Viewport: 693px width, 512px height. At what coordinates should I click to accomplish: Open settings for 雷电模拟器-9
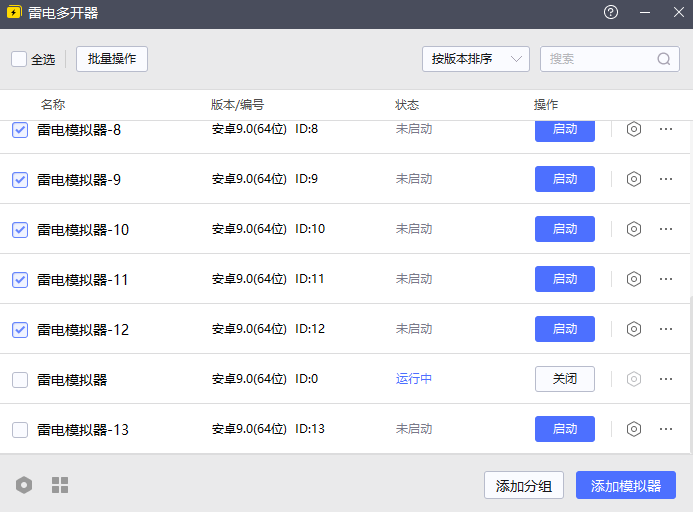pos(633,179)
